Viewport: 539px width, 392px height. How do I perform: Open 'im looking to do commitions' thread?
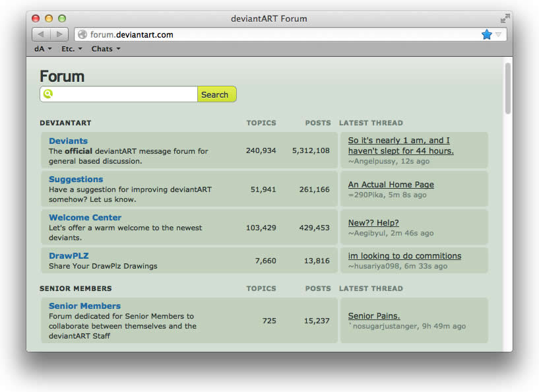point(404,256)
